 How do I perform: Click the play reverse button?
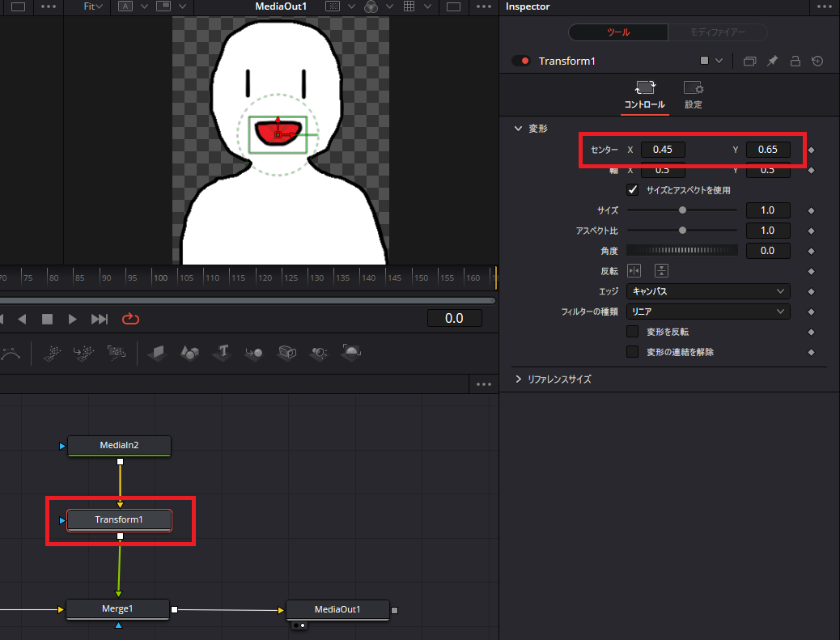click(x=22, y=320)
